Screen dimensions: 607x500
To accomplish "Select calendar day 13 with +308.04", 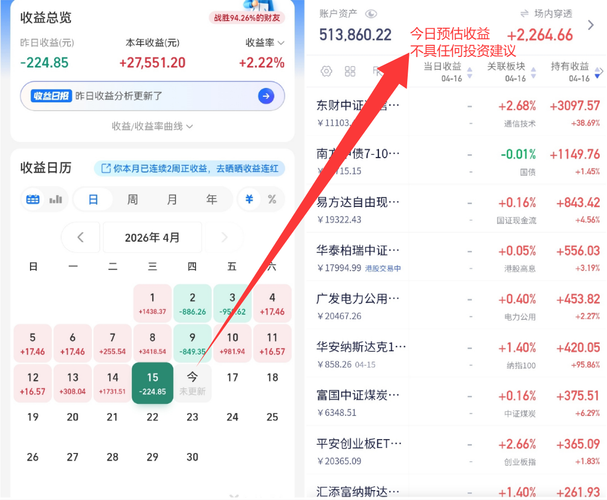I will point(73,383).
